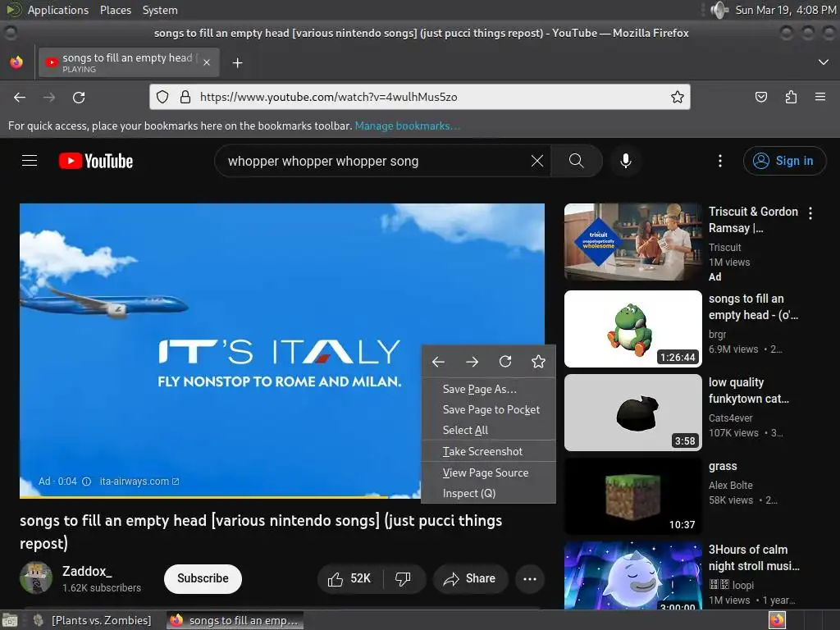Screen dimensions: 840x630
Task: List all tabs with the tab bar chevron
Action: pos(824,62)
